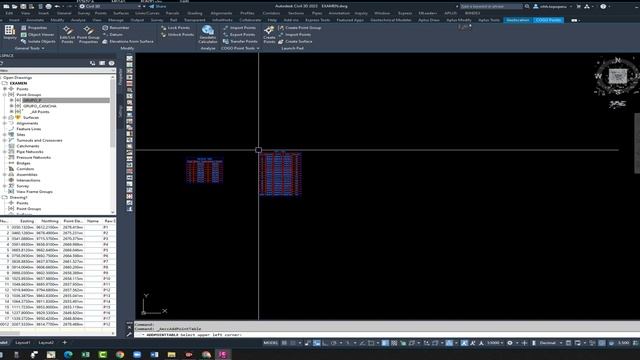Click the Undo arrow in quick access toolbar
The image size is (640, 360).
[x=57, y=7]
